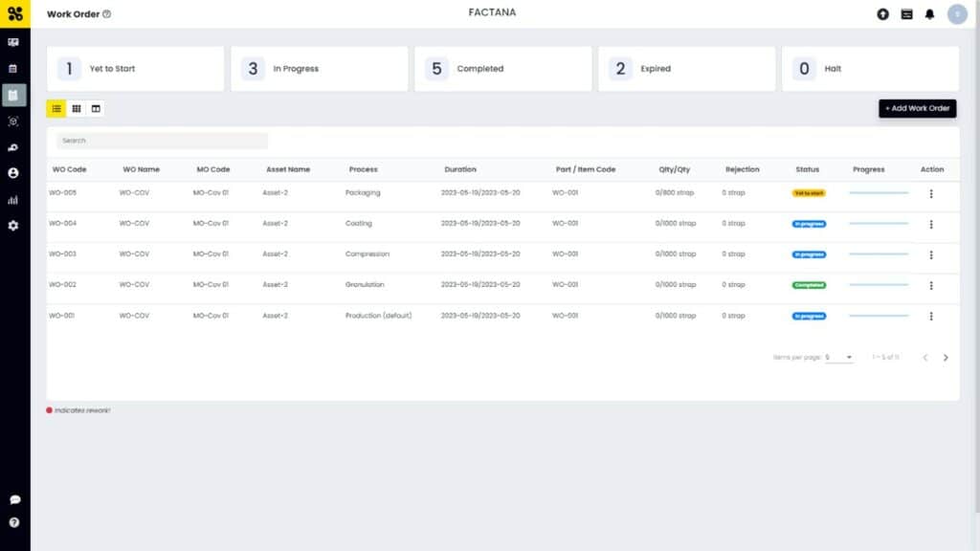Click In progress badge on WO-004
The image size is (980, 551).
809,224
